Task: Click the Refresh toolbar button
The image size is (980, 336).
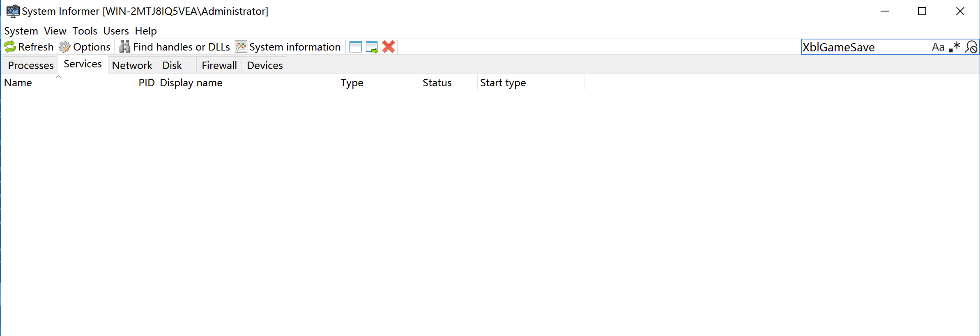Action: [x=29, y=47]
